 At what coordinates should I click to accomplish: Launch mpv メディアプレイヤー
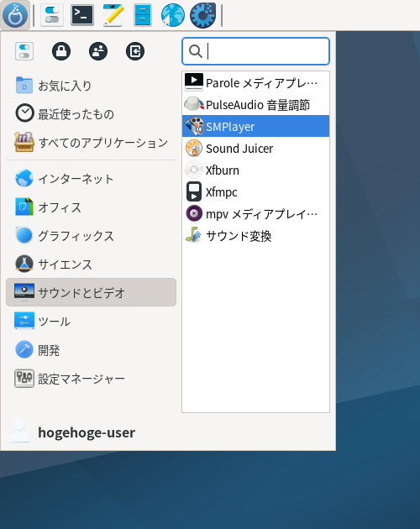point(255,213)
